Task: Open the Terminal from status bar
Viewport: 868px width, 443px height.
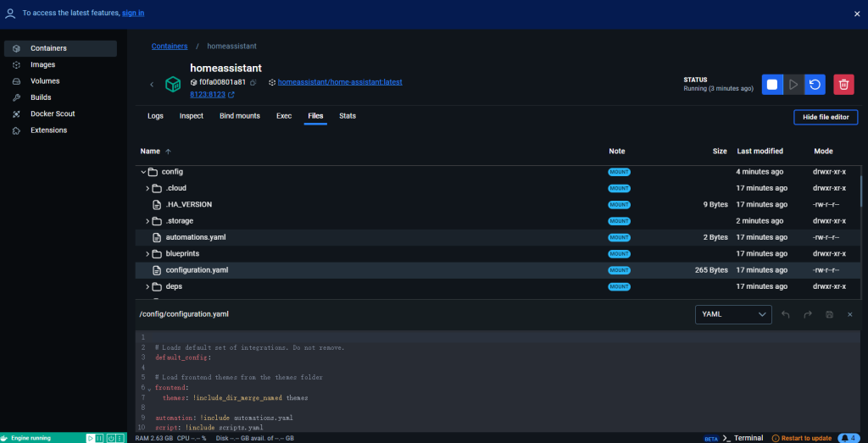Action: [743, 438]
